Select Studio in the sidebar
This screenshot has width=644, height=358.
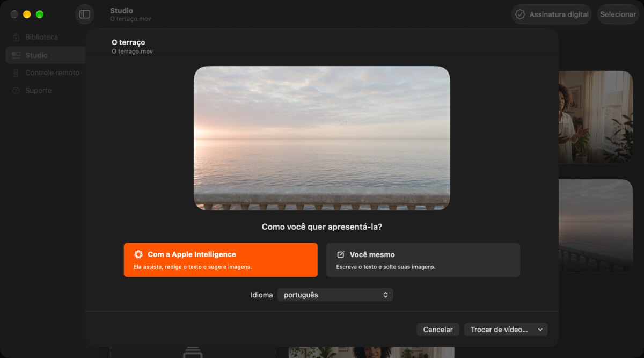46,55
